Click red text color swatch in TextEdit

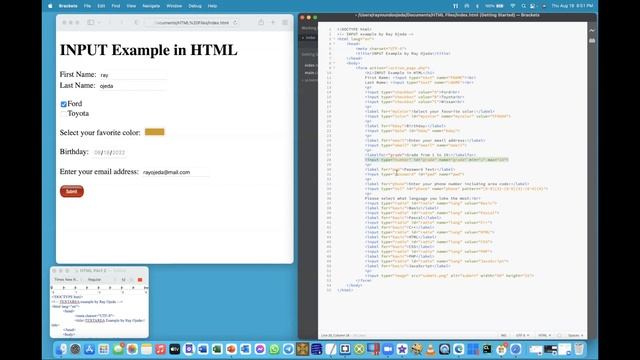click(140, 280)
